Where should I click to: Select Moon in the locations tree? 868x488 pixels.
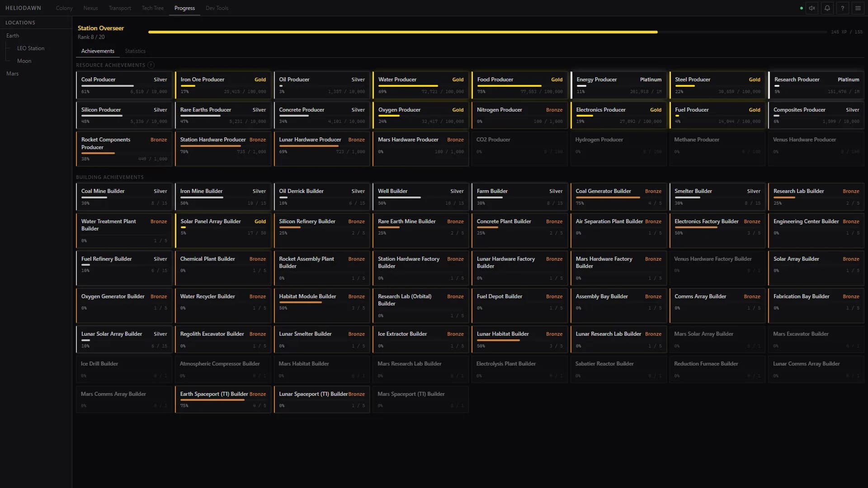(x=24, y=61)
